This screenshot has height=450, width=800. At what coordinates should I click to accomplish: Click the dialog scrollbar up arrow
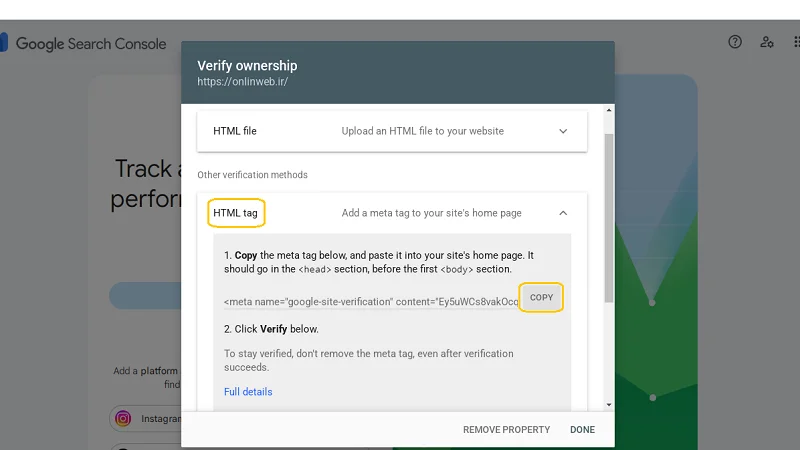tap(609, 110)
